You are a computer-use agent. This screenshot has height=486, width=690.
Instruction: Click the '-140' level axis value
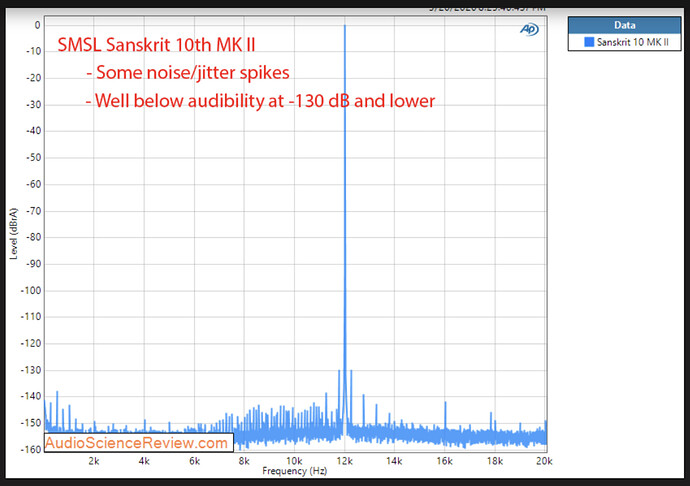pyautogui.click(x=31, y=396)
